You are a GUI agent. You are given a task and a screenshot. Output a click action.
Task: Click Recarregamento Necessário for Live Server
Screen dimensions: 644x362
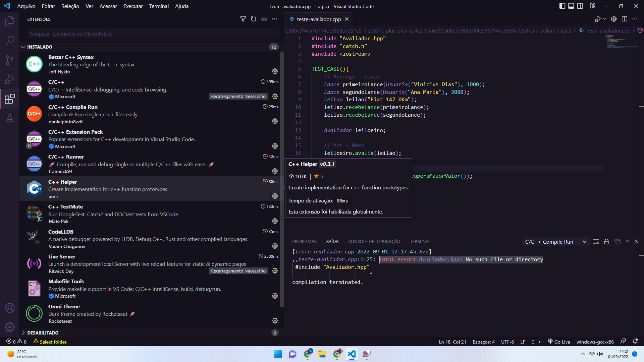(x=238, y=271)
